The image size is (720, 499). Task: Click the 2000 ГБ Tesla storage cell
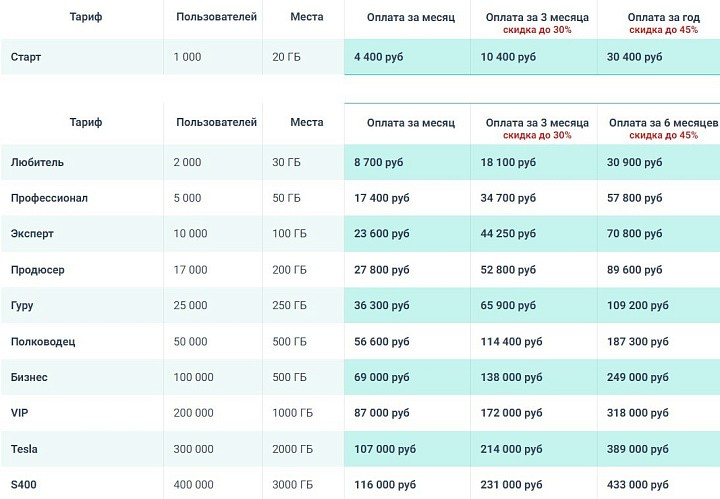pos(292,449)
